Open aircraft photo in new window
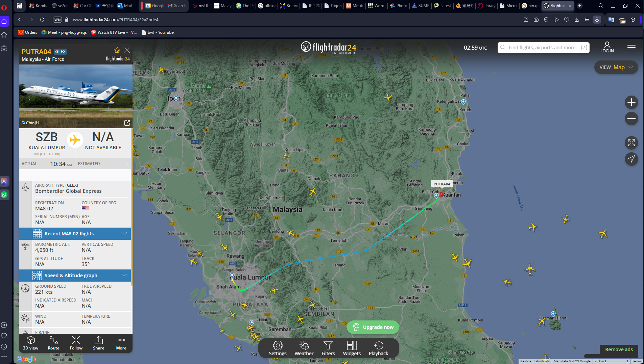The height and width of the screenshot is (364, 644). click(x=127, y=123)
